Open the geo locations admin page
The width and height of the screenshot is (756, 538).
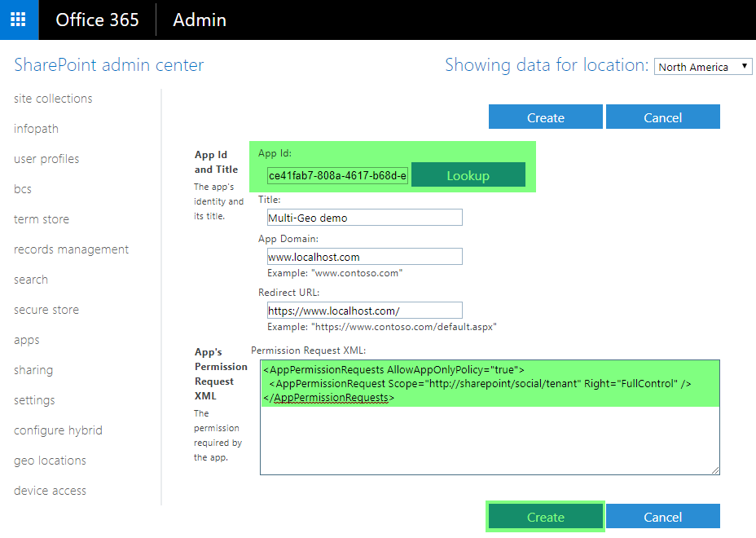point(50,460)
